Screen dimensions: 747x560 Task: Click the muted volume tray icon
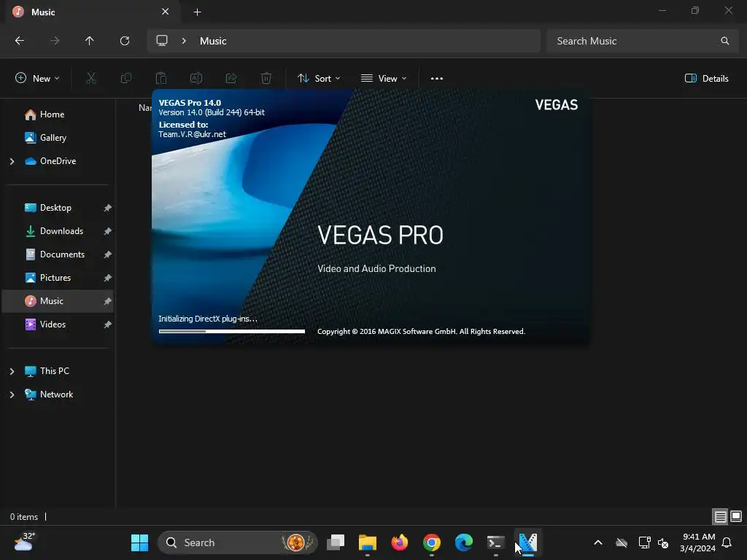[x=662, y=542]
